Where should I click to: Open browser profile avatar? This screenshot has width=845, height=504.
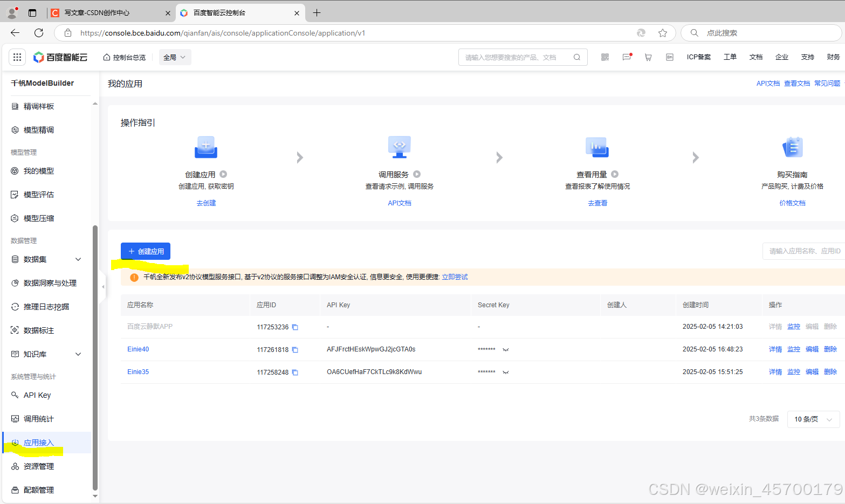coord(12,12)
